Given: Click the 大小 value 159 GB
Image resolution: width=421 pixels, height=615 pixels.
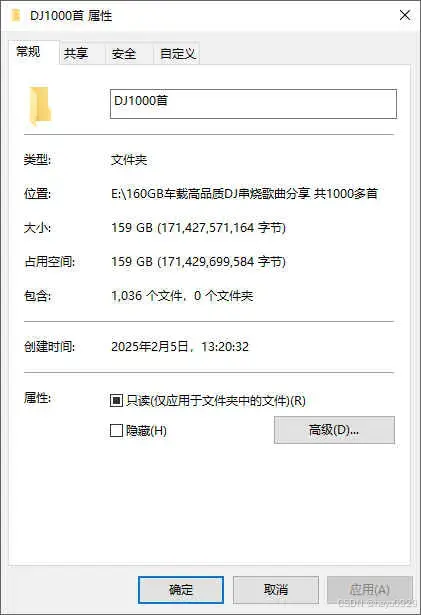Looking at the screenshot, I should tap(199, 227).
